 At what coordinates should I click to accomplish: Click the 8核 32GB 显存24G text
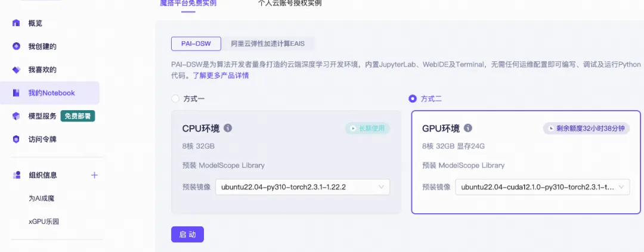tap(453, 146)
